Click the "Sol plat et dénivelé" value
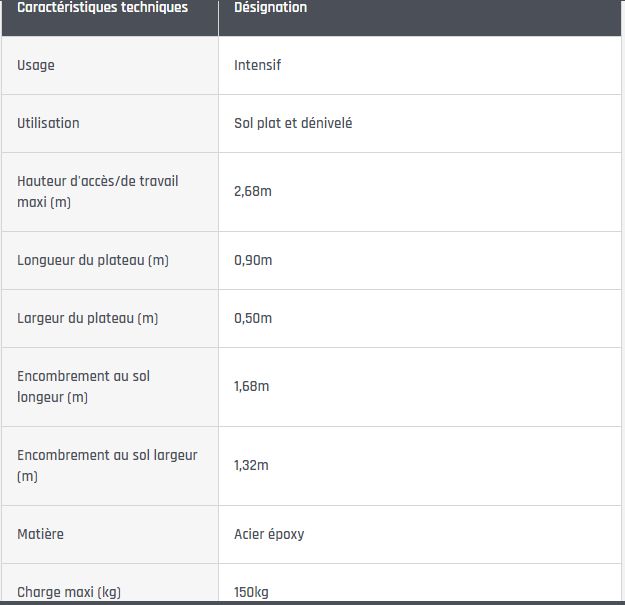This screenshot has width=625, height=605. [x=293, y=123]
